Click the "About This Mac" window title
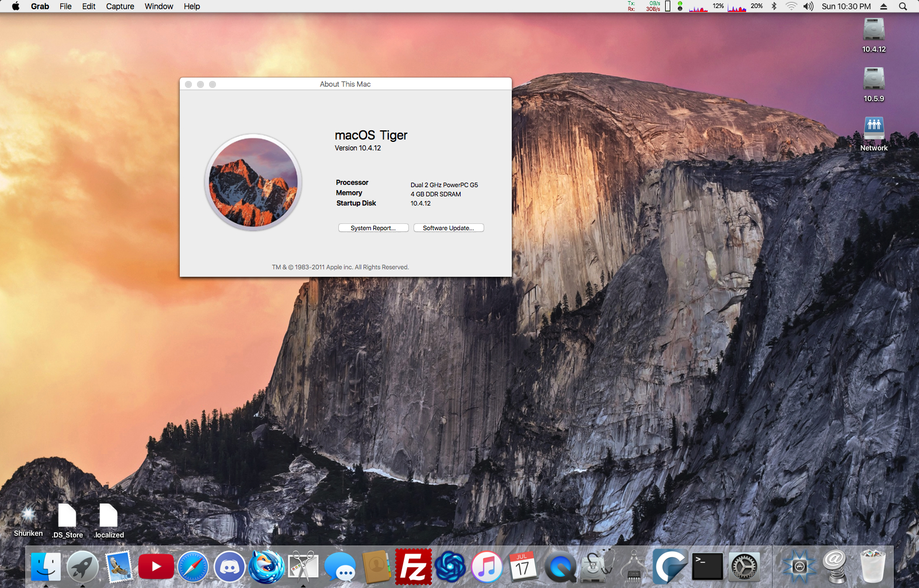The width and height of the screenshot is (919, 588). coord(345,84)
